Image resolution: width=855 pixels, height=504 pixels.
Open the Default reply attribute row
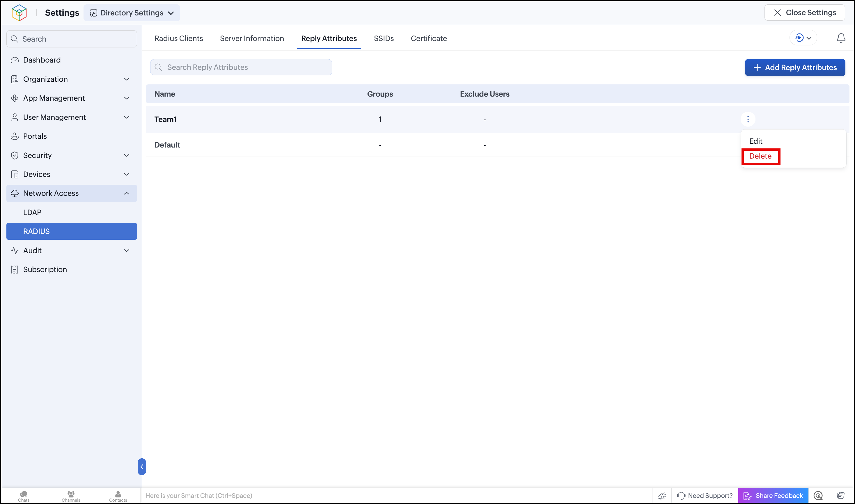point(497,145)
